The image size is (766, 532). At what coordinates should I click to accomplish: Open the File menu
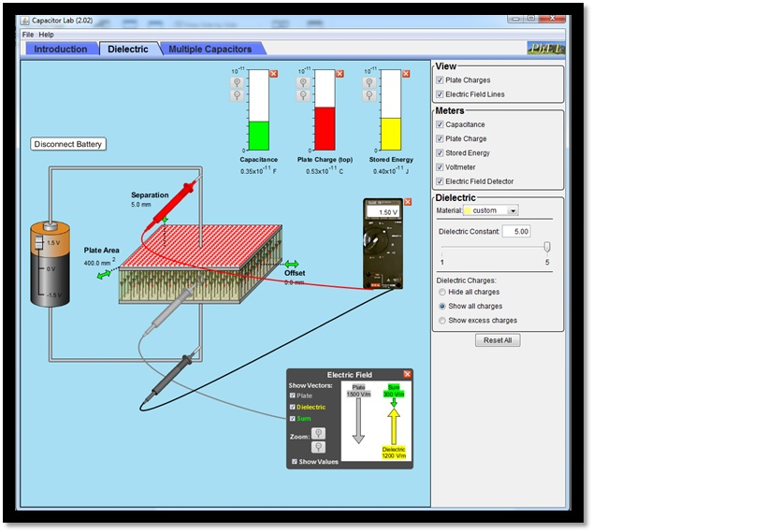tap(27, 35)
